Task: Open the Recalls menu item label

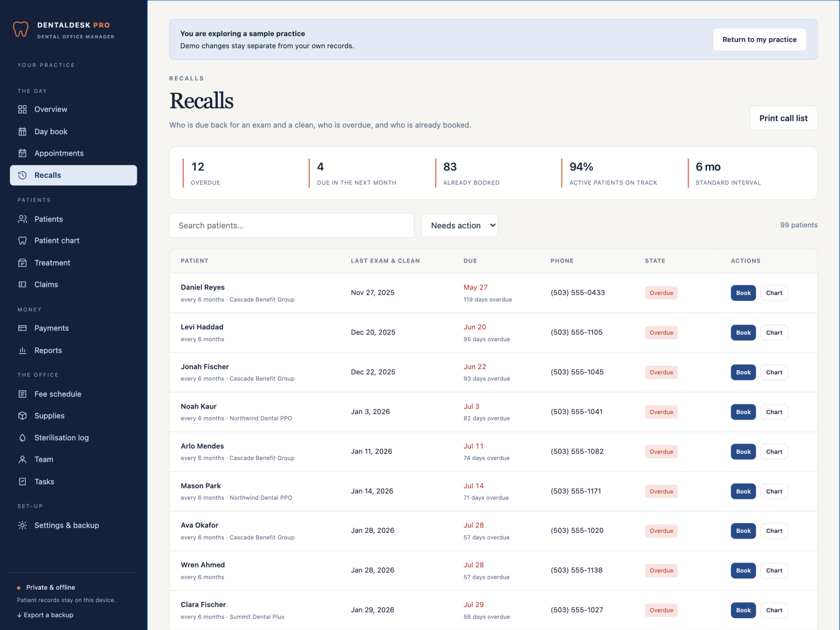Action: (48, 175)
